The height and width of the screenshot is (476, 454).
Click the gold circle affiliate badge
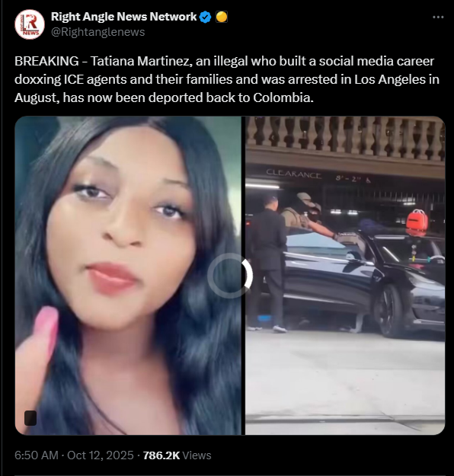pos(222,17)
